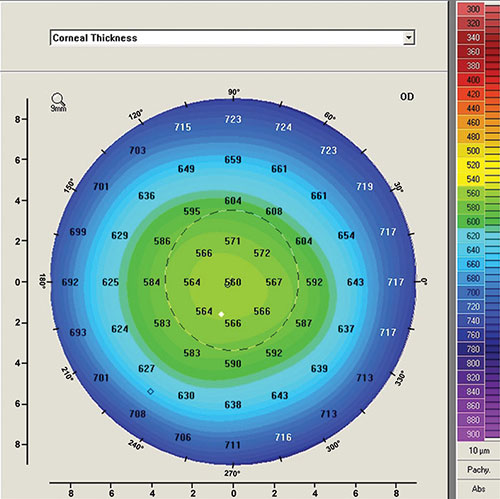Click the 240° angle label
Screen dimensions: 500x499
136,445
